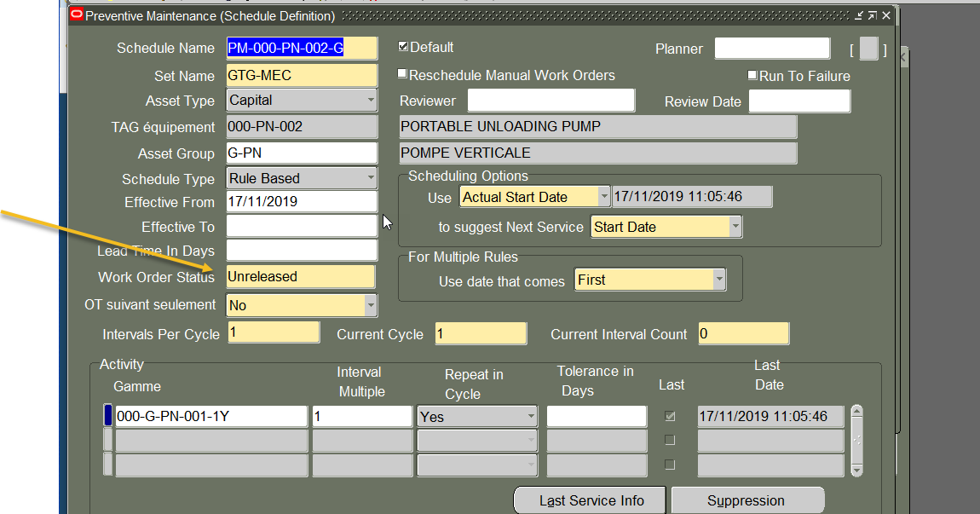Open the 'Use date that comes' First dropdown
Viewport: 980px width, 514px height.
[x=720, y=279]
